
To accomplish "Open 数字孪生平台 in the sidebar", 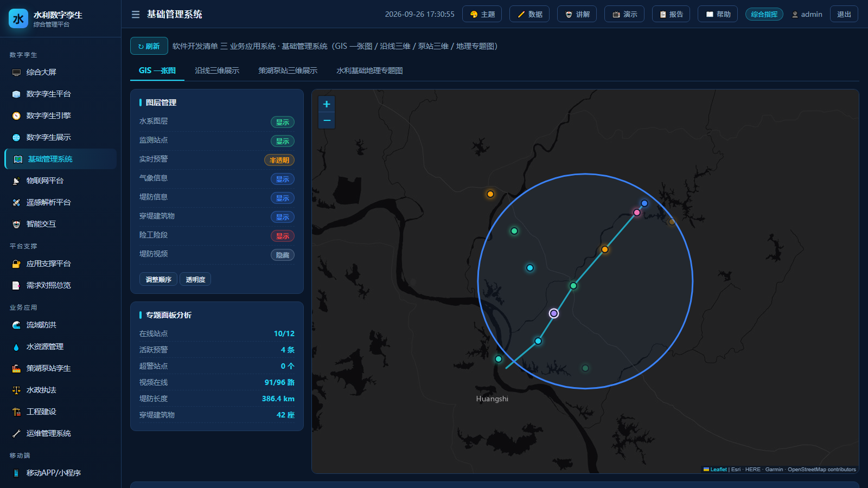I will 60,94.
